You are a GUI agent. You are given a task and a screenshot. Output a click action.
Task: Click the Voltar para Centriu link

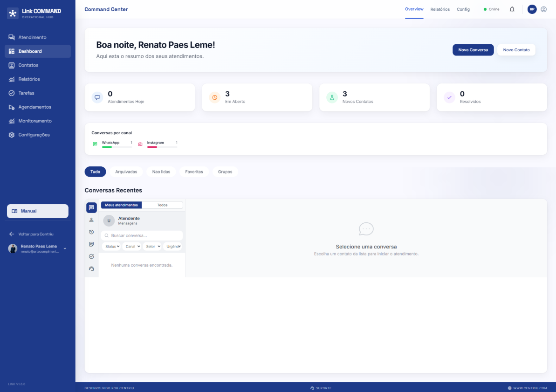pos(32,234)
